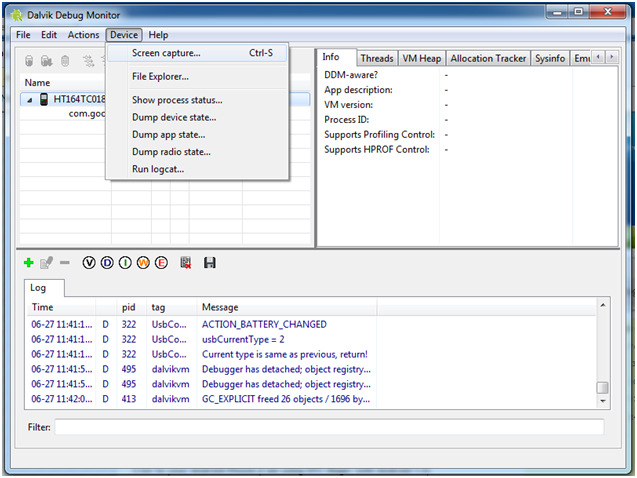637x478 pixels.
Task: Click the Name column header
Action: [x=65, y=82]
